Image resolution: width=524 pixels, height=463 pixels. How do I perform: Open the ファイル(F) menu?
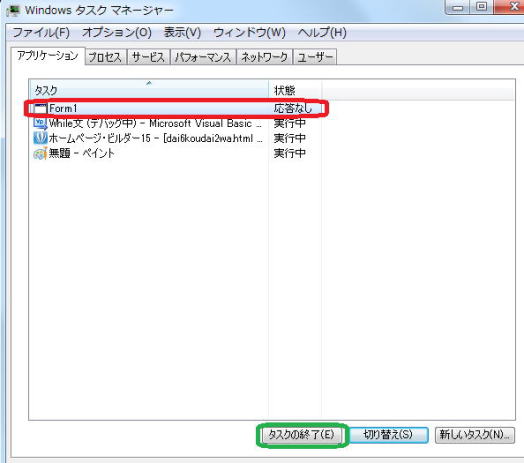click(x=41, y=33)
